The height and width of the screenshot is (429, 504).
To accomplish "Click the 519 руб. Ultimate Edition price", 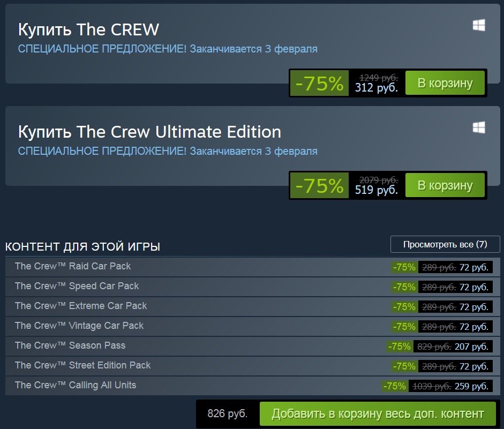I will point(377,190).
